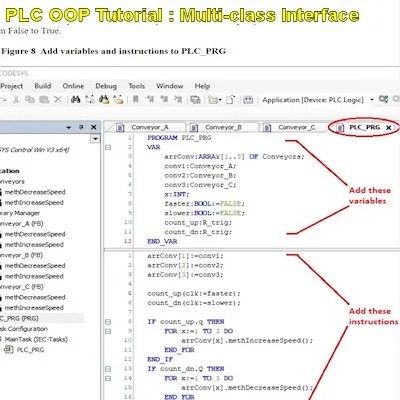Click Replace icon next to first binoculars
Screen dimensions: 400x400
tap(90, 99)
